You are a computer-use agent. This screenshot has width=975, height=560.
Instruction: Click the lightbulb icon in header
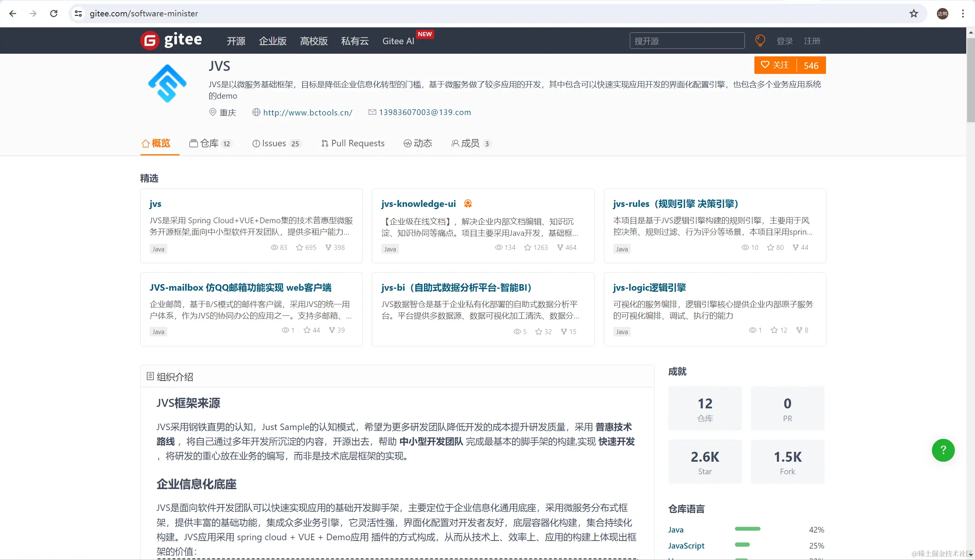tap(760, 40)
